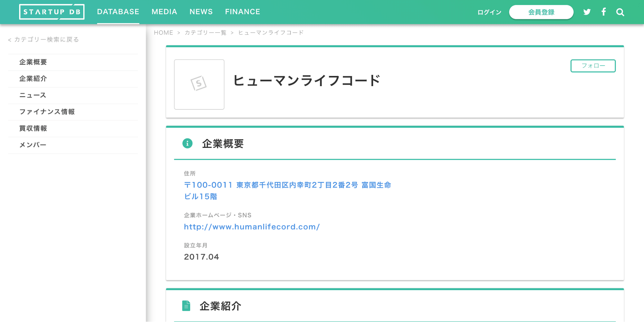The height and width of the screenshot is (322, 644).
Task: Open the humanlifecord.com homepage link
Action: pyautogui.click(x=252, y=227)
